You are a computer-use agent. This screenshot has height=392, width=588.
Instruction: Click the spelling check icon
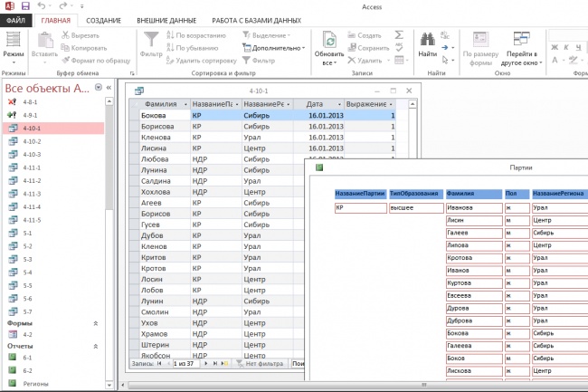coord(399,47)
